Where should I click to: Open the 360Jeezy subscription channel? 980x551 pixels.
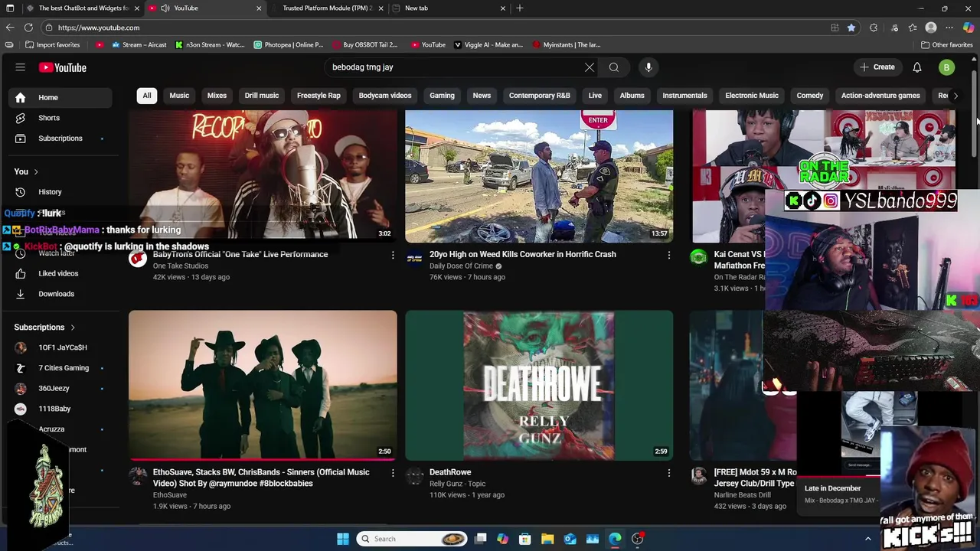pyautogui.click(x=60, y=389)
